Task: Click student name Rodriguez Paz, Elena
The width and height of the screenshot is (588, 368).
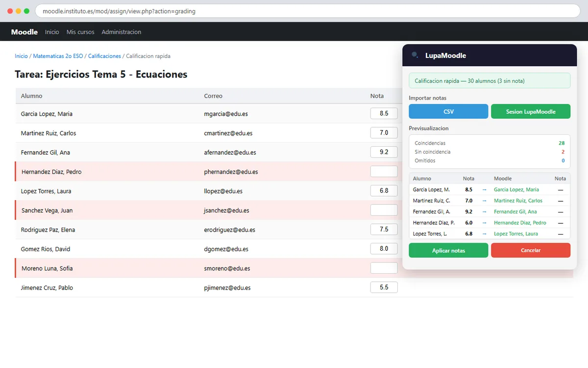Action: [48, 230]
